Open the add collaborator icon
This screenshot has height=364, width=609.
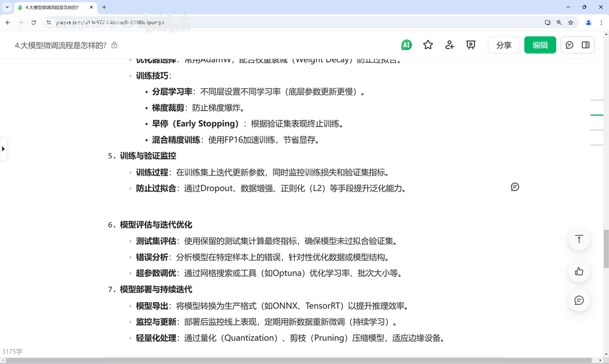point(449,45)
